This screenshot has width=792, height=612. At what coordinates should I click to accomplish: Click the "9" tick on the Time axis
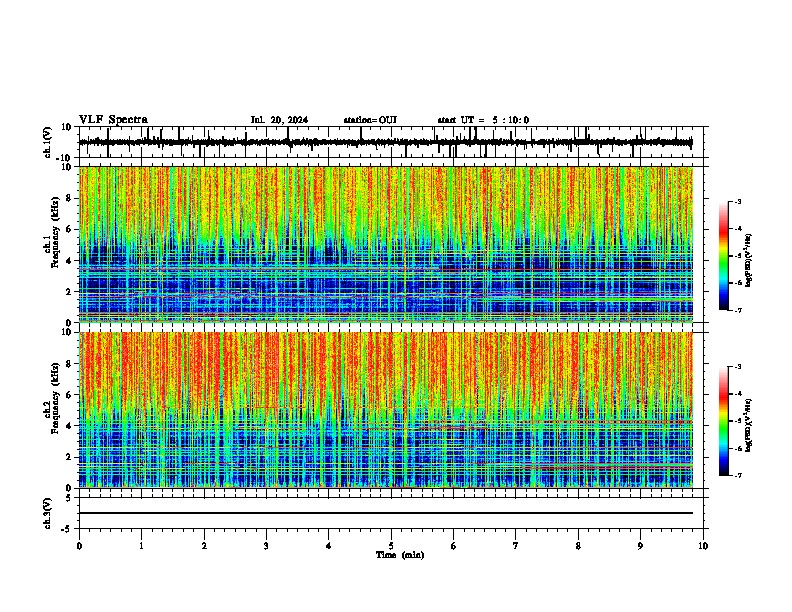[x=640, y=546]
